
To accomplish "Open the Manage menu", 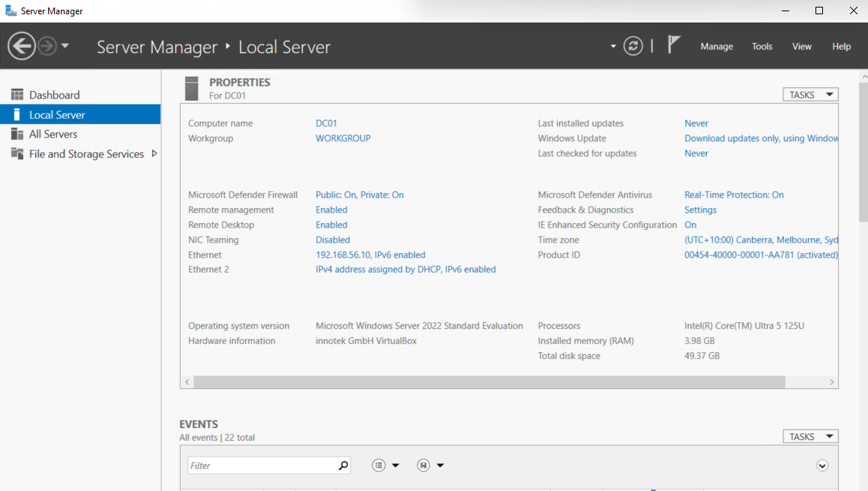I will click(x=716, y=47).
